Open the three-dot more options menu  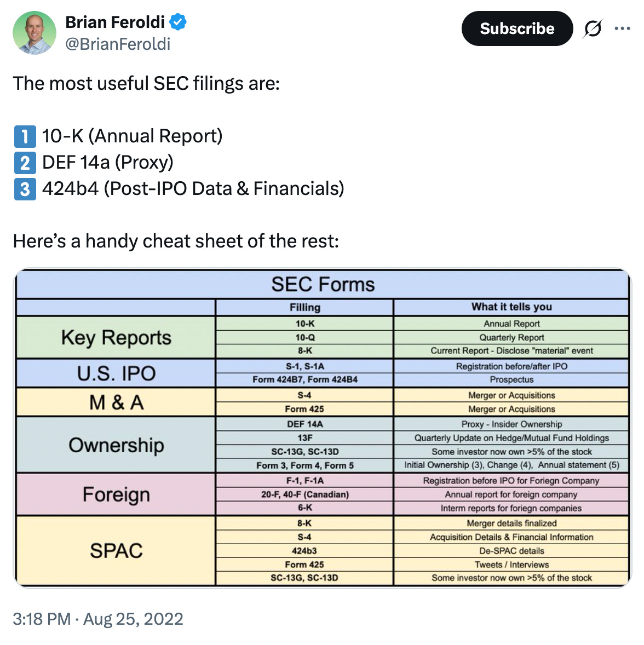(x=622, y=28)
